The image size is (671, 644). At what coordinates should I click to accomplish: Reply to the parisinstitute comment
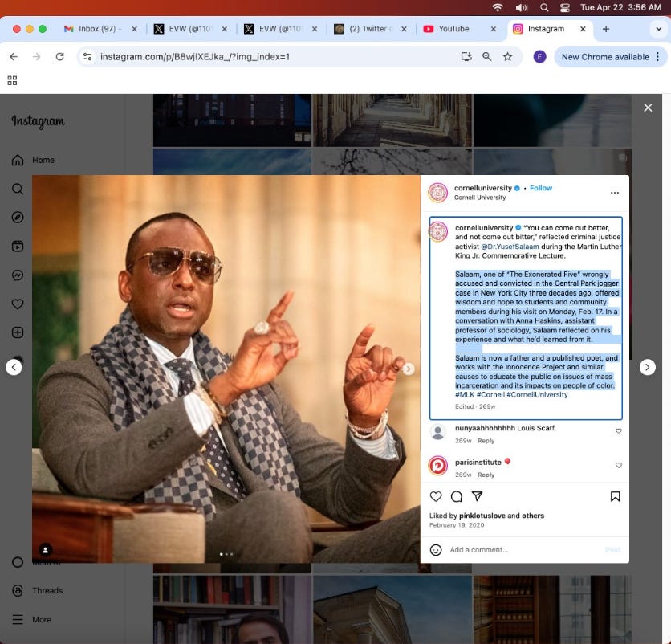point(486,475)
